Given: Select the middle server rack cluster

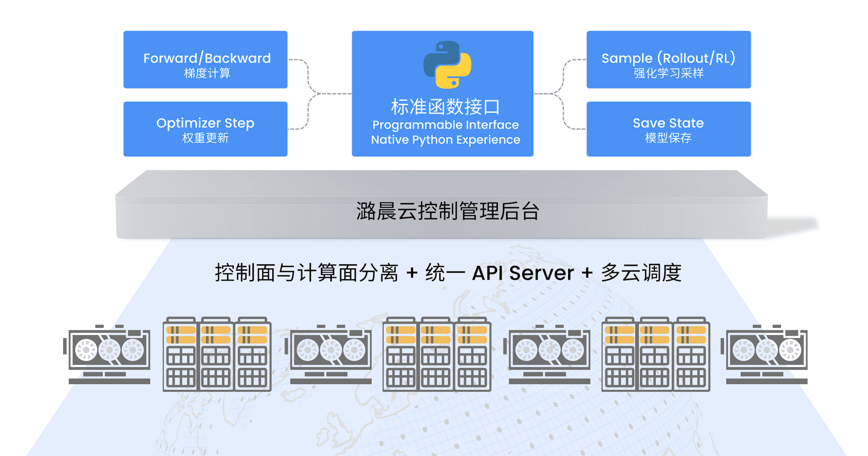Looking at the screenshot, I should pos(437,354).
